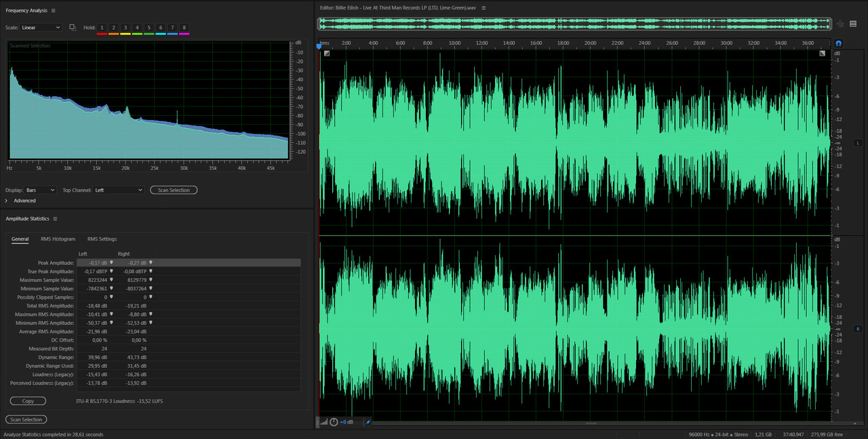868x439 pixels.
Task: Click the overview navigator waveform strip
Action: [x=575, y=24]
